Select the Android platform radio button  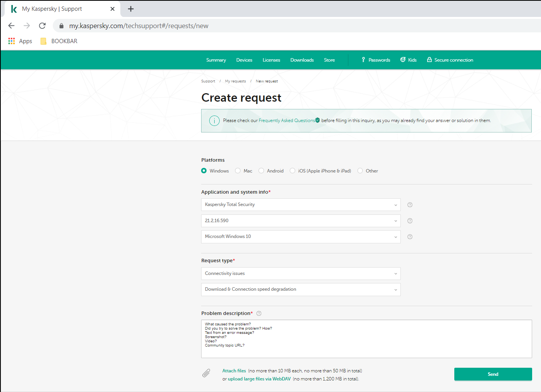261,171
